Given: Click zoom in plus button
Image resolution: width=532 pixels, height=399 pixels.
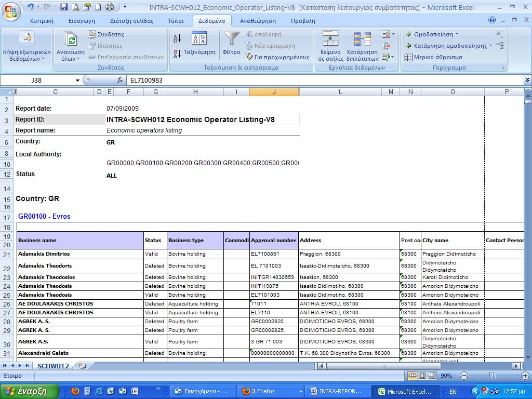Looking at the screenshot, I should [525, 376].
